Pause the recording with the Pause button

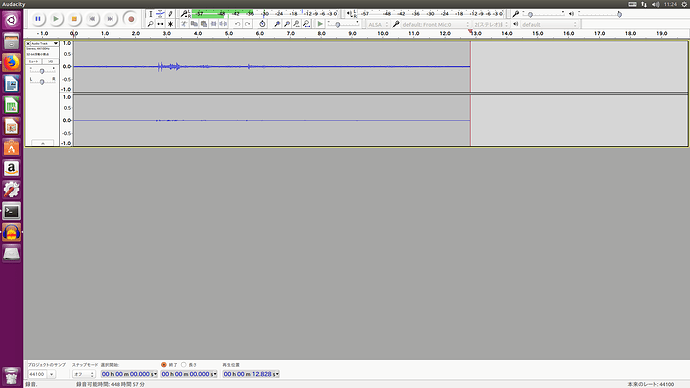[38, 19]
